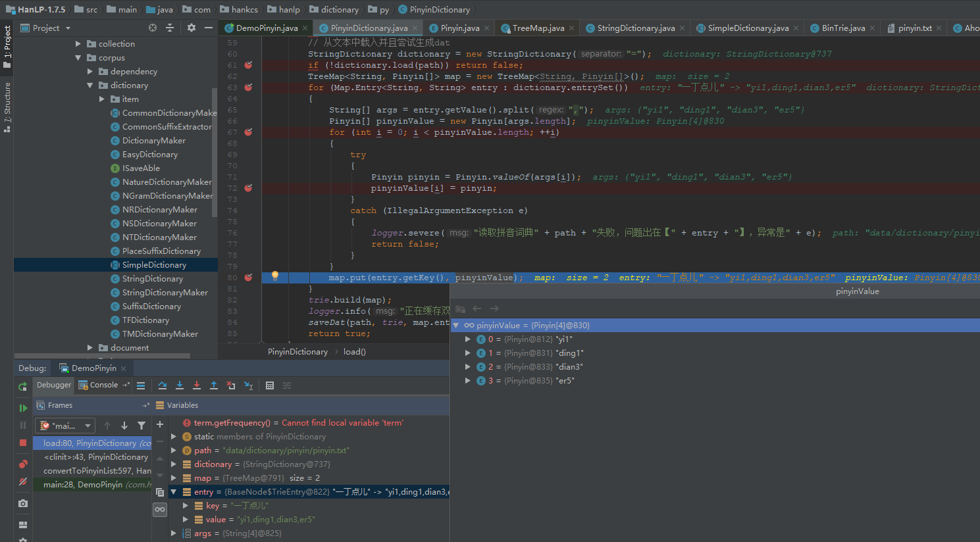Image resolution: width=980 pixels, height=542 pixels.
Task: Click load() in editor breadcrumb
Action: (354, 352)
